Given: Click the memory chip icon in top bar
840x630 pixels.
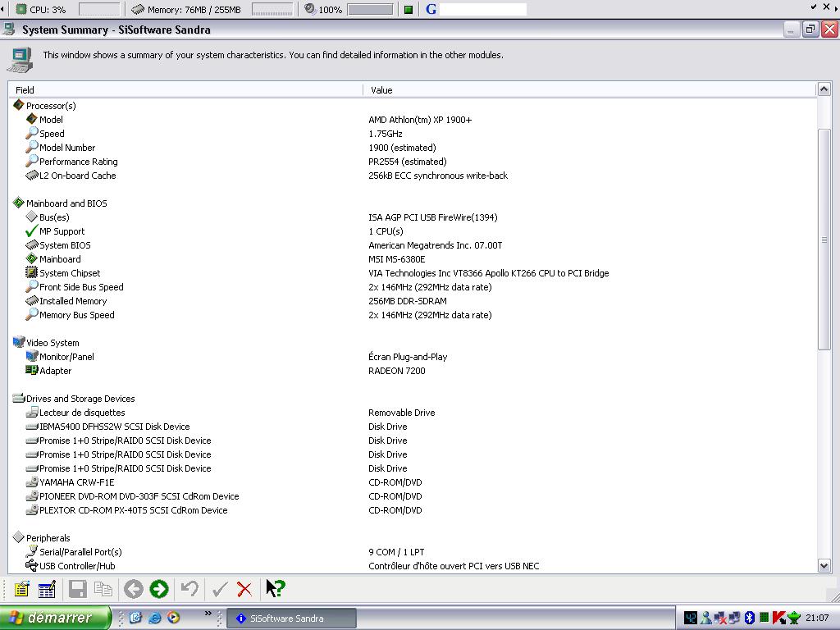Looking at the screenshot, I should pyautogui.click(x=138, y=9).
